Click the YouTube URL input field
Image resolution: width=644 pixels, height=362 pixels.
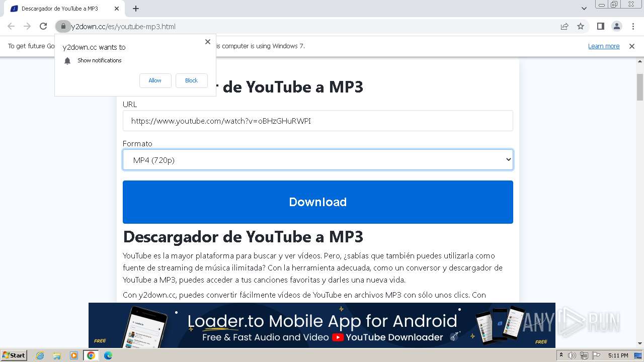click(318, 121)
